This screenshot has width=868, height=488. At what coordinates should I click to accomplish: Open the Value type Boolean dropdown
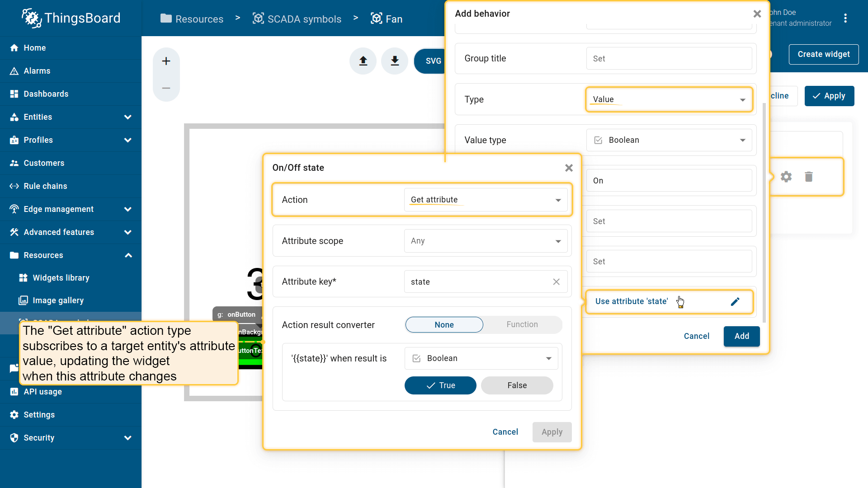(x=669, y=140)
